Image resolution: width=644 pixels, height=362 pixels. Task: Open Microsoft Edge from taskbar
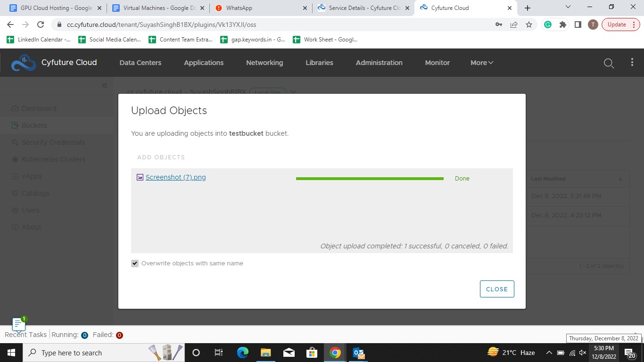point(243,353)
